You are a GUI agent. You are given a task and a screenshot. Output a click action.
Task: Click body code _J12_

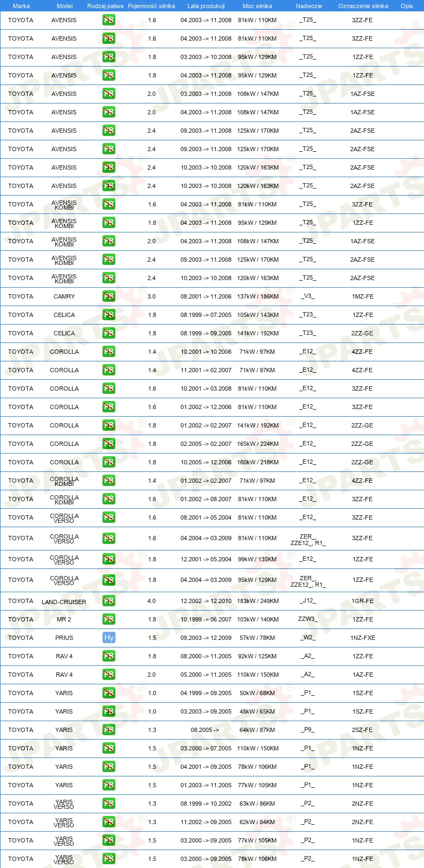tap(307, 600)
